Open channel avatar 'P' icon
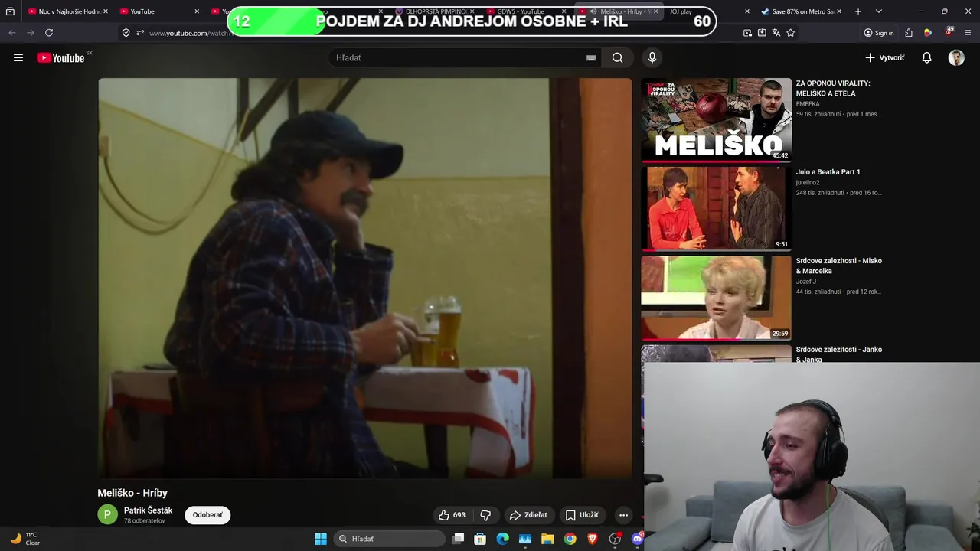Screen dimensions: 980x551 click(107, 514)
